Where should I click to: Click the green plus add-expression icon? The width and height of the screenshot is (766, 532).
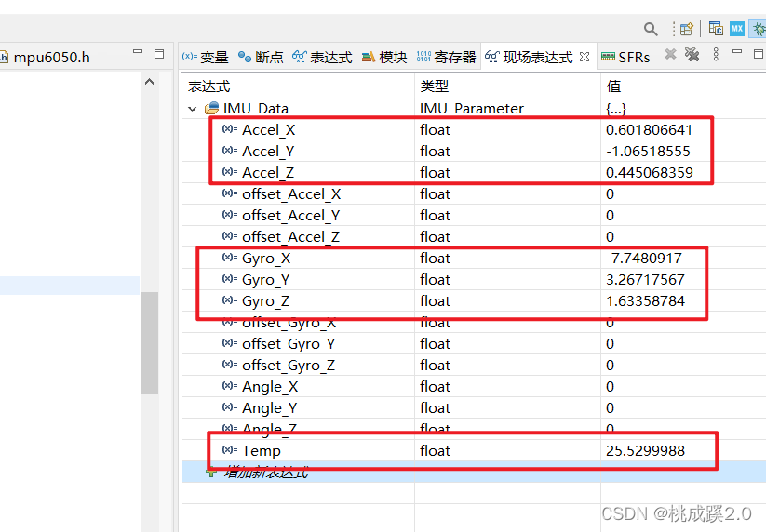(x=211, y=472)
